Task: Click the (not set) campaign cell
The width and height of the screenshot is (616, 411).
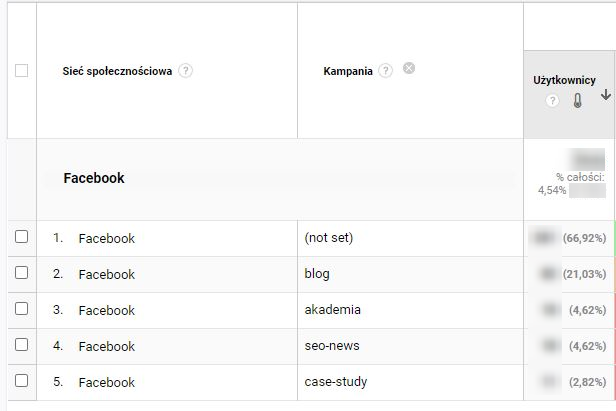Action: pyautogui.click(x=329, y=238)
